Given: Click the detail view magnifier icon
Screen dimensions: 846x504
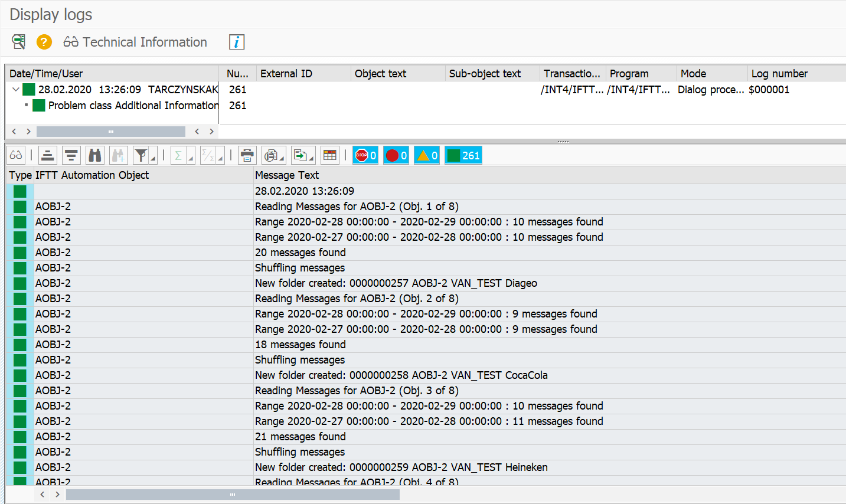Looking at the screenshot, I should (x=18, y=42).
